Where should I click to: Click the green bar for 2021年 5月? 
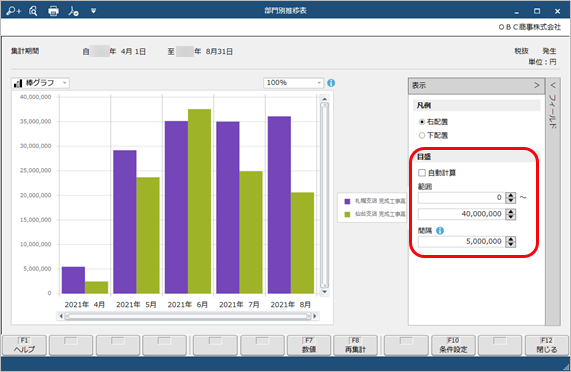[x=148, y=236]
